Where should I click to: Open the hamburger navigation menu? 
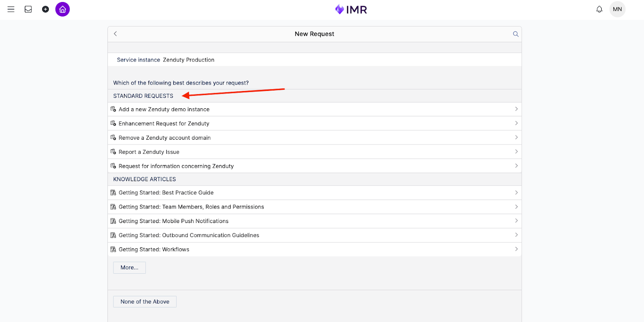(x=11, y=9)
